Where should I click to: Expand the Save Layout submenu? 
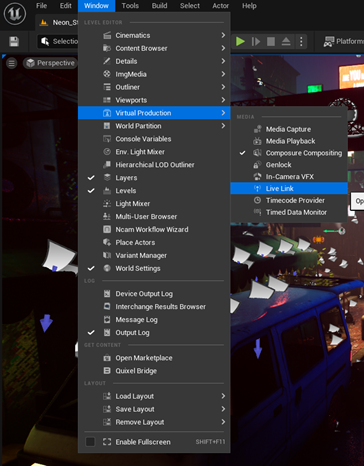154,409
